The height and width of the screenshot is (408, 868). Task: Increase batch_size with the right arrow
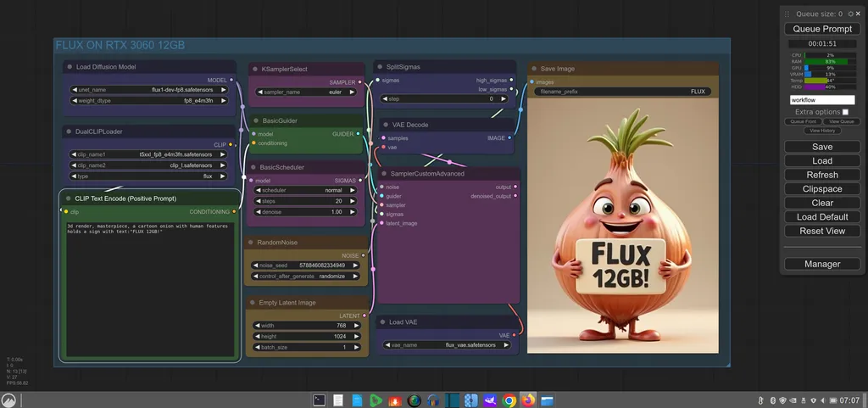pyautogui.click(x=357, y=347)
